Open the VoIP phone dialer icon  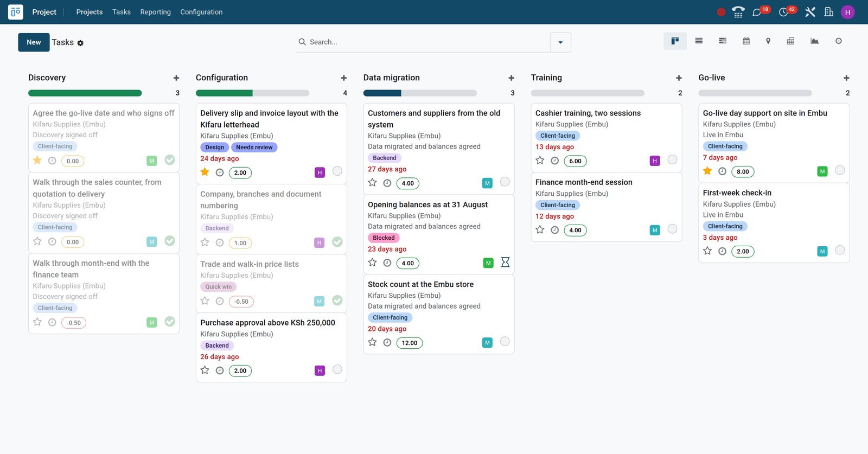click(738, 12)
